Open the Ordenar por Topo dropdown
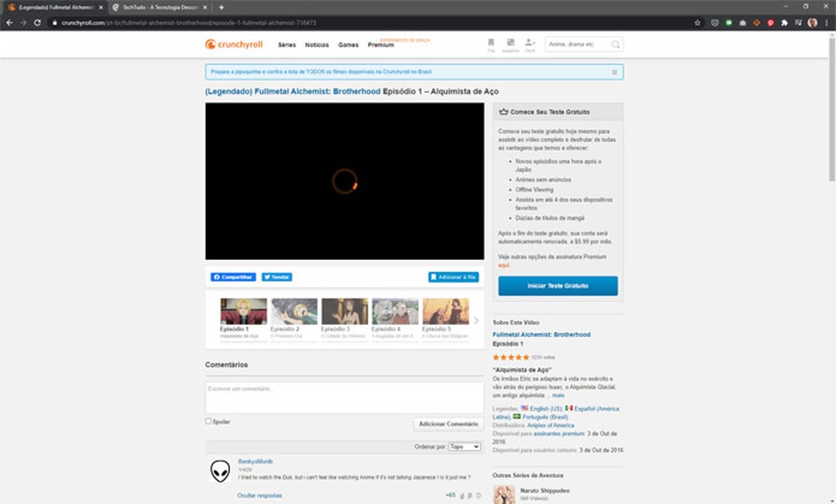 464,446
